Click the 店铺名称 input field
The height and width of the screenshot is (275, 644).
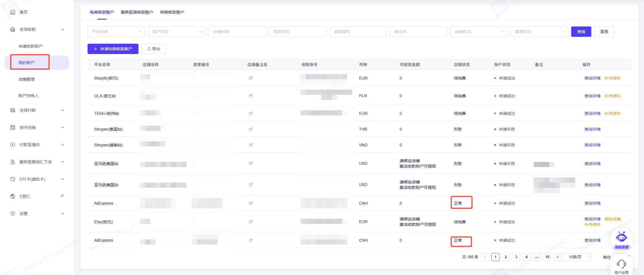point(237,32)
